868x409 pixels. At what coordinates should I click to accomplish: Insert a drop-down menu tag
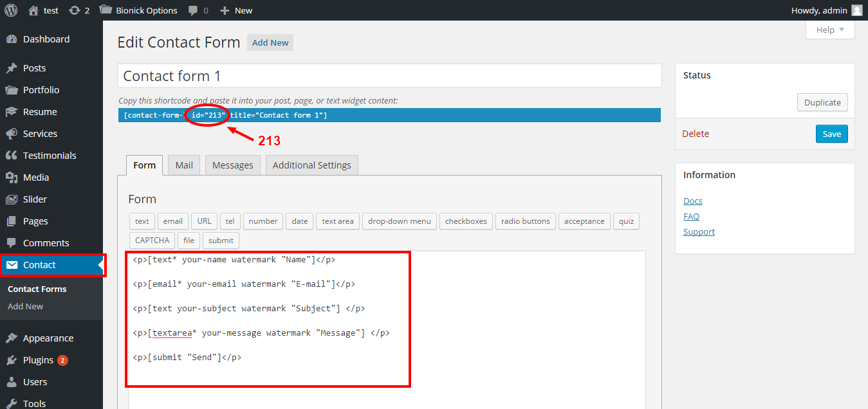click(x=400, y=221)
